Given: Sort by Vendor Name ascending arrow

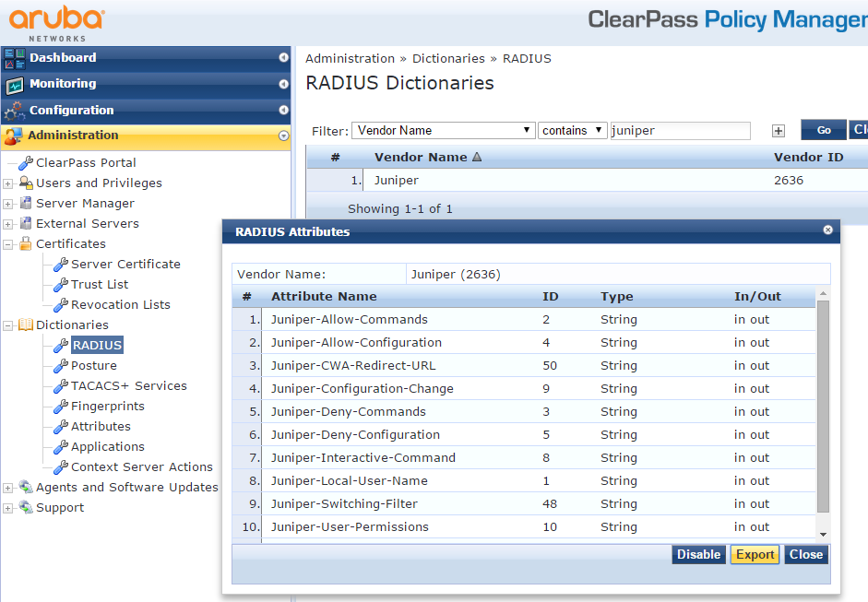Looking at the screenshot, I should point(477,157).
